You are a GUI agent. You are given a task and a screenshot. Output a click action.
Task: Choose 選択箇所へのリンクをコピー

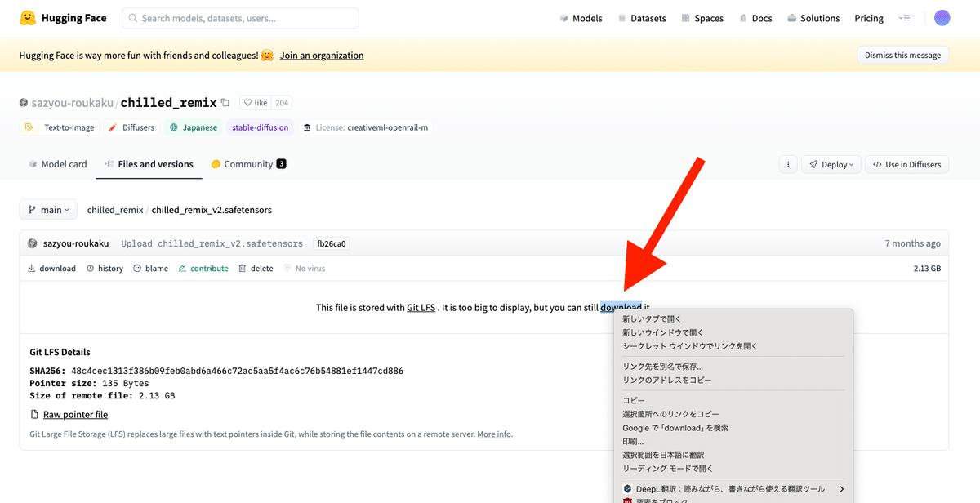point(732,414)
